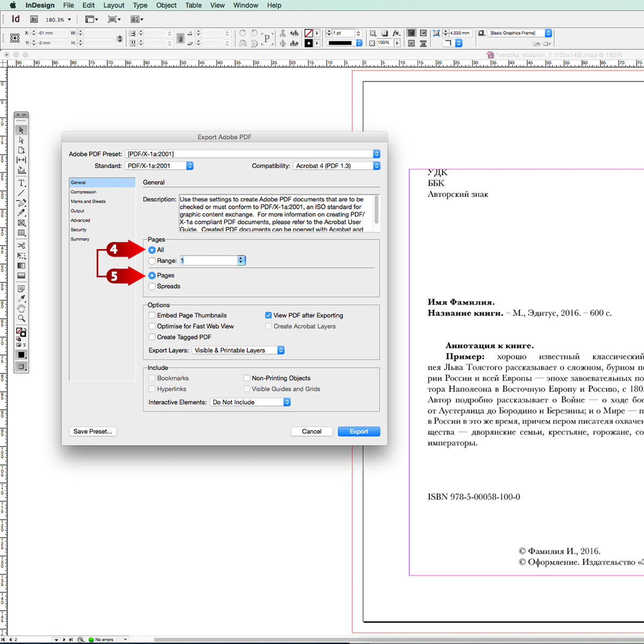The height and width of the screenshot is (644, 644).
Task: Enable Create Tagged PDF checkbox
Action: pyautogui.click(x=152, y=337)
